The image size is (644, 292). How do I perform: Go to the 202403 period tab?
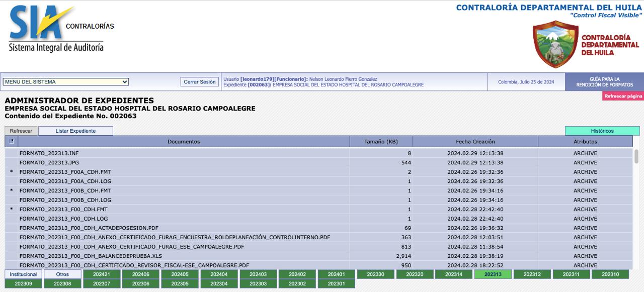click(259, 274)
